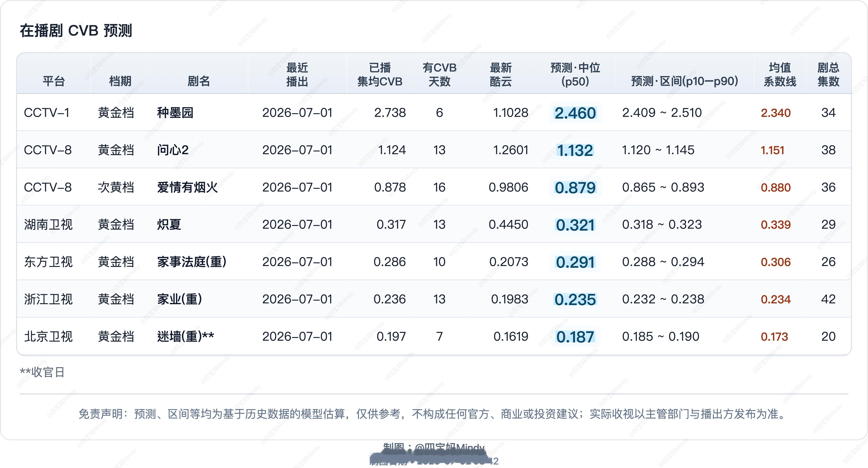
Task: Click the 湖南卫视 platform cell
Action: [48, 225]
